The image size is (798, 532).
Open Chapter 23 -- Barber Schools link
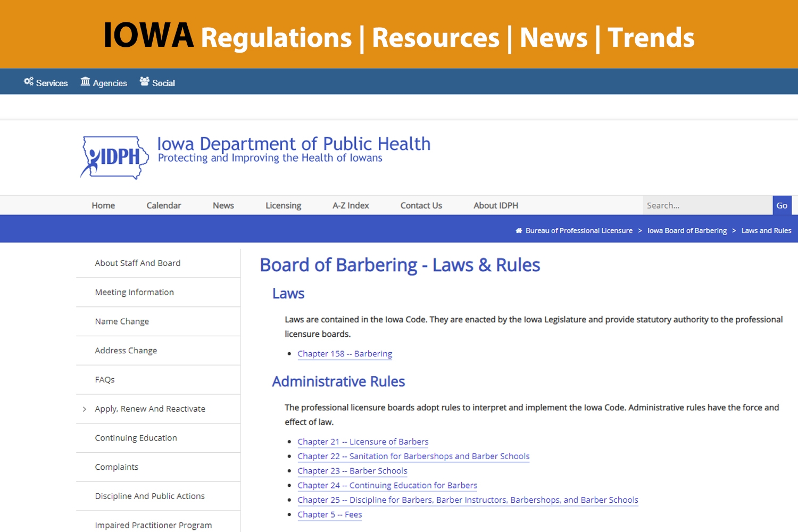click(352, 471)
